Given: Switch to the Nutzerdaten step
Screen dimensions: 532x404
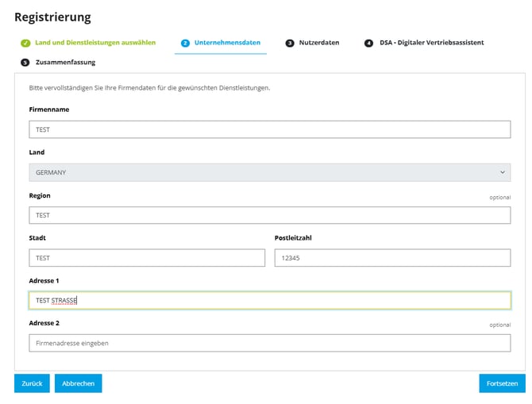Looking at the screenshot, I should click(319, 43).
